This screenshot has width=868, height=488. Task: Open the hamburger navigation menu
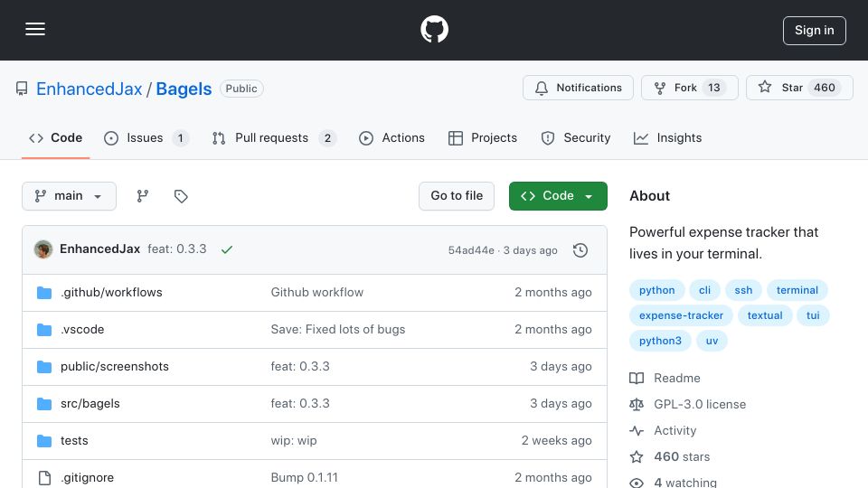pos(35,29)
